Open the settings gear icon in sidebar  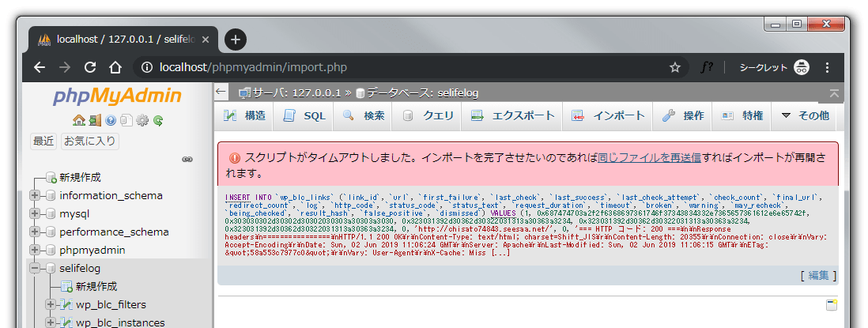pyautogui.click(x=142, y=121)
